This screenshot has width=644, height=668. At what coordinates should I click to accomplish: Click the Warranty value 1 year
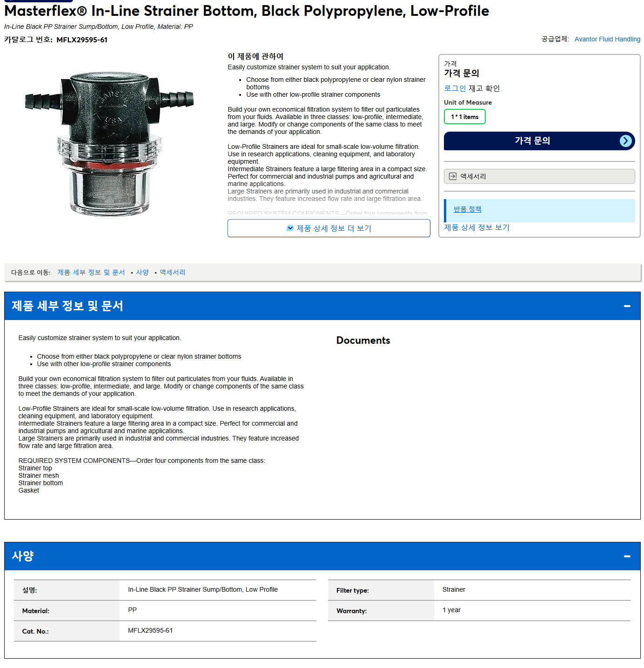451,610
